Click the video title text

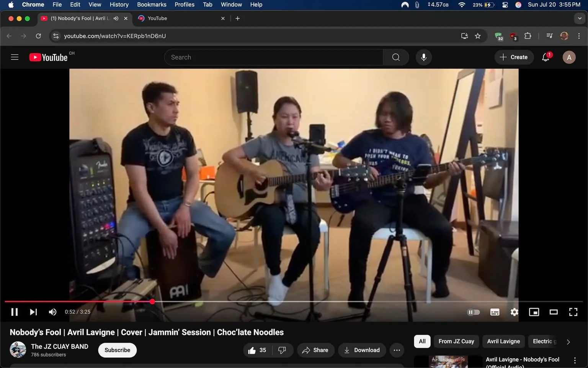147,332
